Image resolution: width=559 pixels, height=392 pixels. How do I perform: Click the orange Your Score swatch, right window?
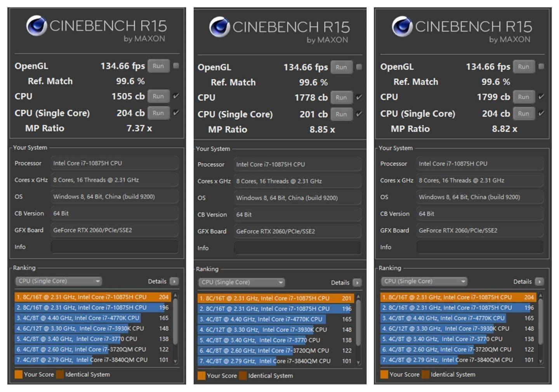tap(384, 375)
